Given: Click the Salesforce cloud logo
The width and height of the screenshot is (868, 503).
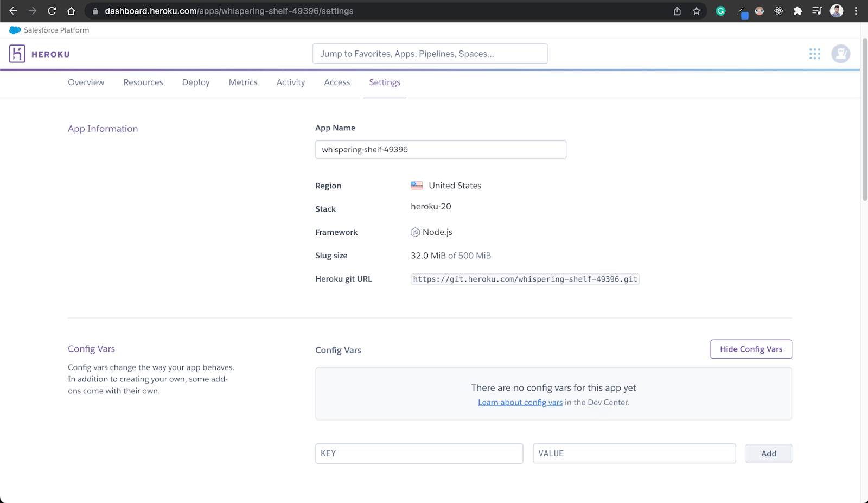Looking at the screenshot, I should click(15, 30).
